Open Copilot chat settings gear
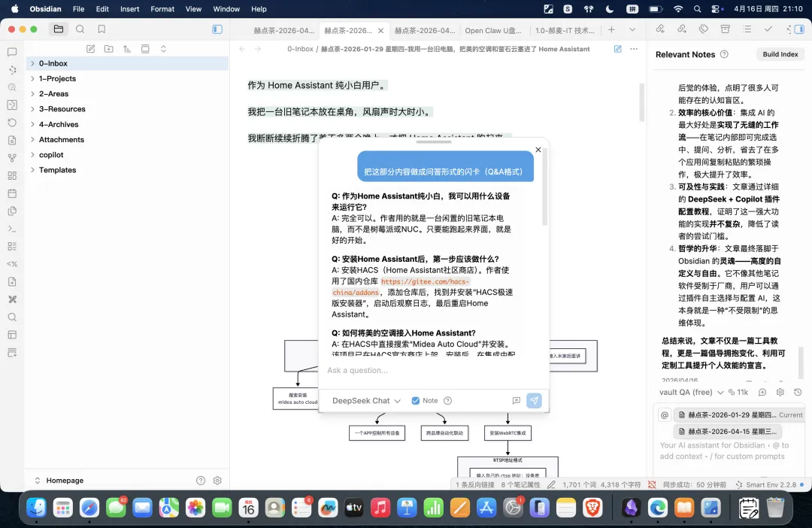Screen dimensions: 812x528 780,393
